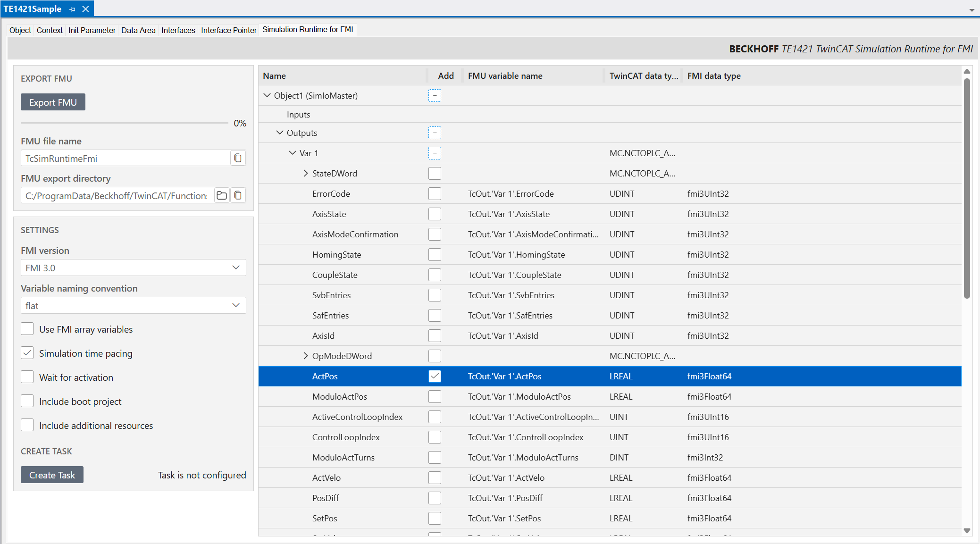Open the Interface Pointer tab
The width and height of the screenshot is (980, 544).
229,30
